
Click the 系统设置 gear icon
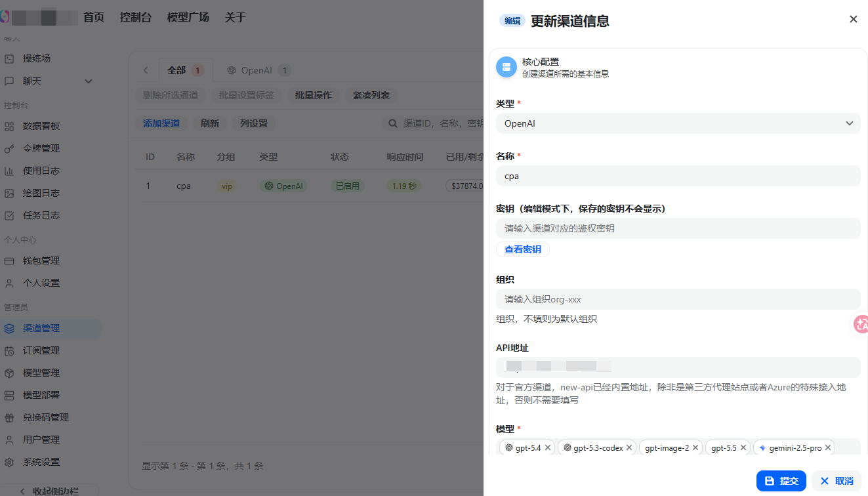tap(9, 462)
